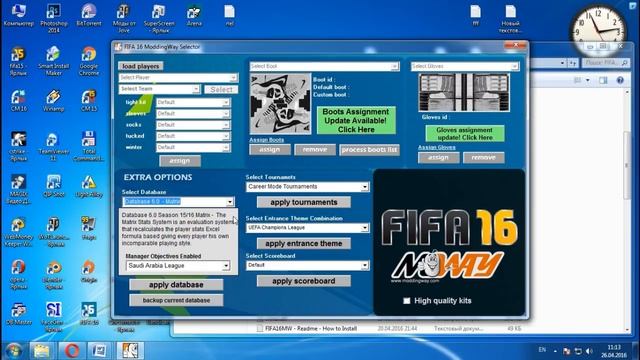Toggle the preview pane in Explorer window

[603, 80]
